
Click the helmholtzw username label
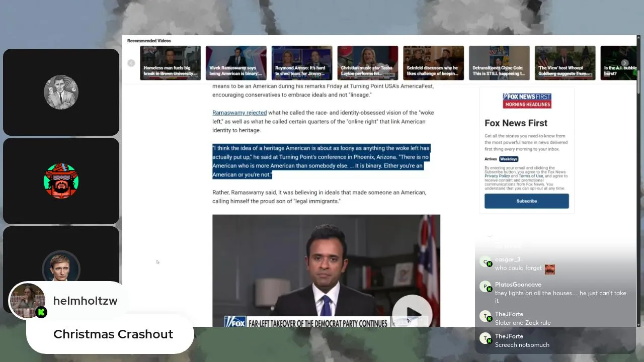point(85,301)
